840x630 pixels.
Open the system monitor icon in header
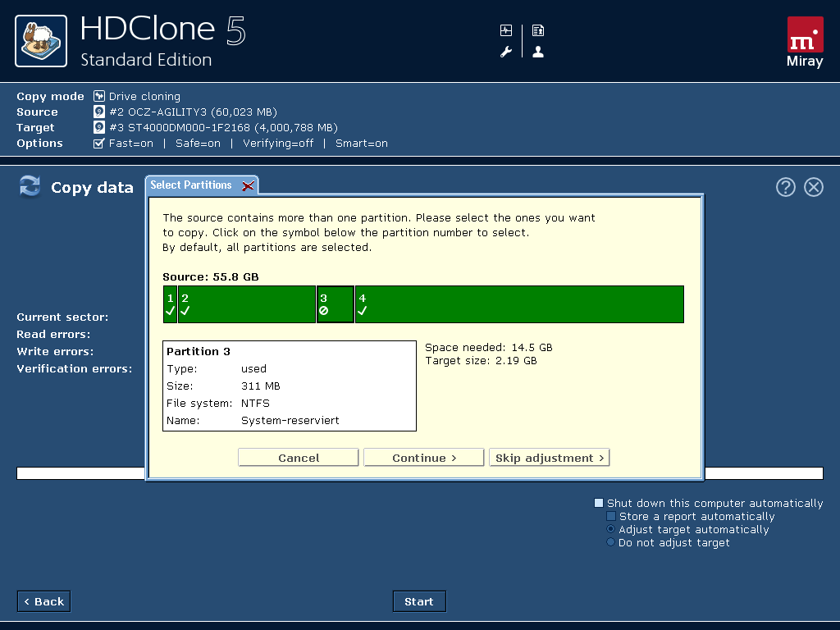[x=505, y=30]
